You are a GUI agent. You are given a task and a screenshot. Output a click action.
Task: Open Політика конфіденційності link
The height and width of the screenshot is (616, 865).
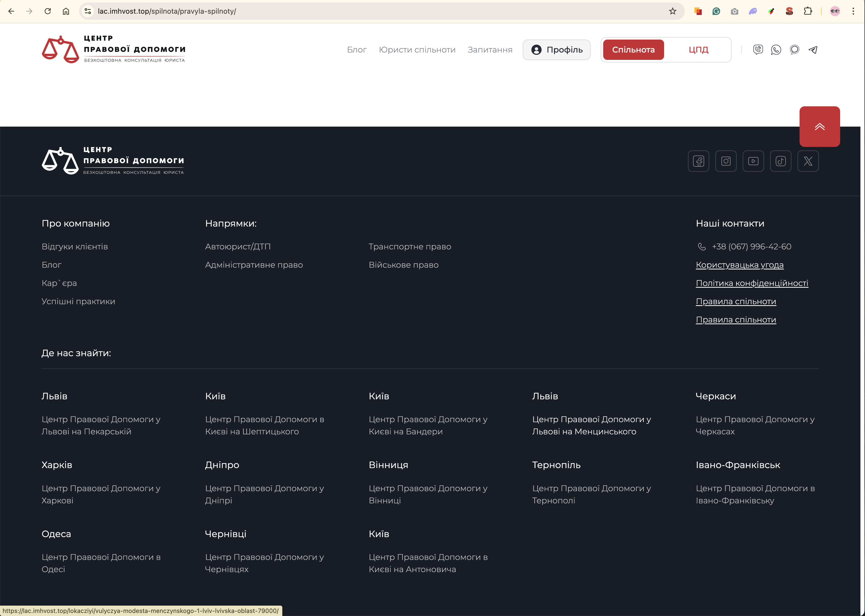pos(752,283)
